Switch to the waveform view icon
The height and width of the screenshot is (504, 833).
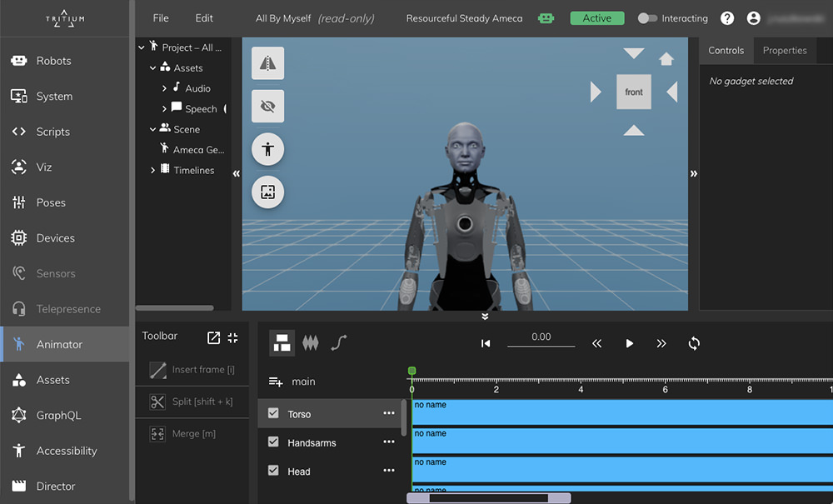coord(310,343)
